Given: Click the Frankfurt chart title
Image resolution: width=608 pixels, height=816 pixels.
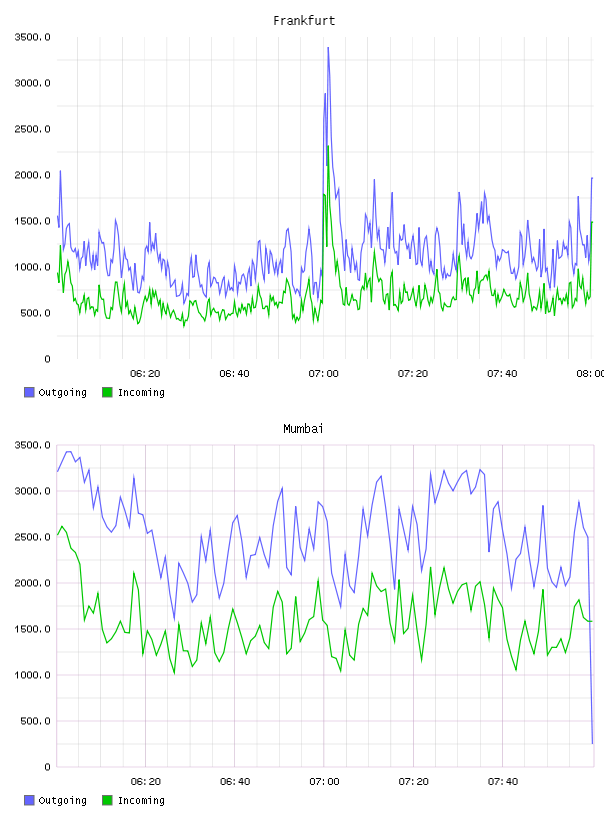Looking at the screenshot, I should (304, 21).
